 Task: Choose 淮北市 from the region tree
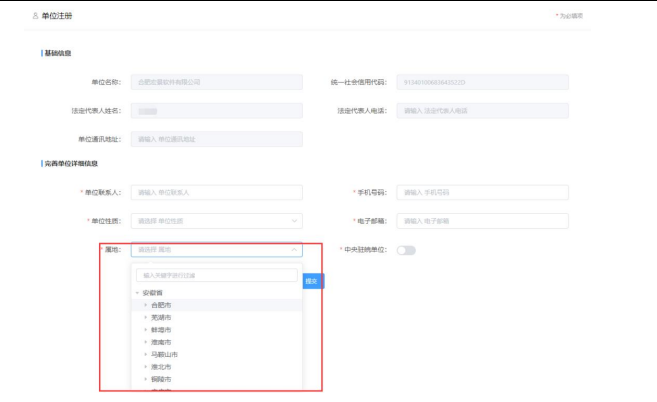click(x=161, y=367)
